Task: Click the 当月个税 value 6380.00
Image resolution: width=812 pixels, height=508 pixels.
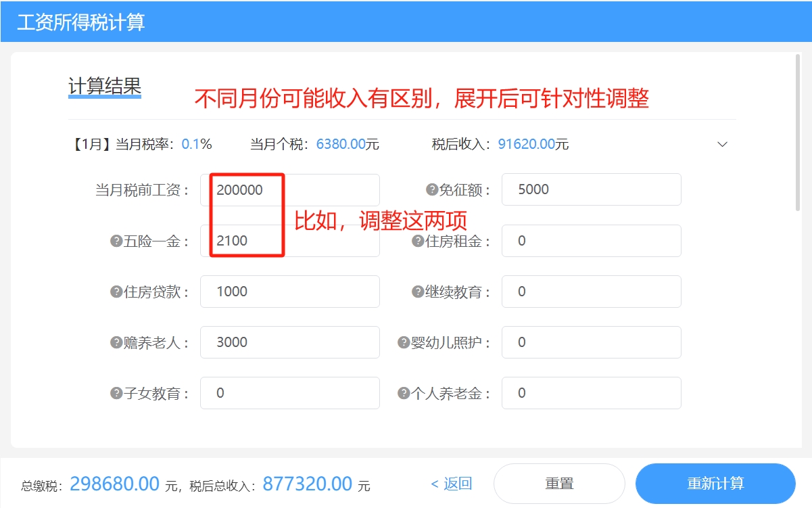Action: tap(341, 144)
